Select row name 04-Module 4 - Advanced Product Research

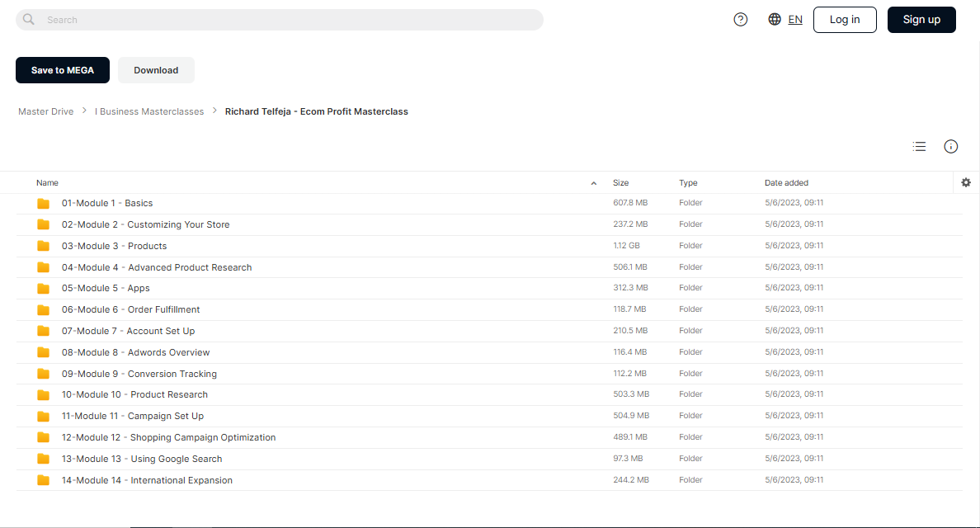tap(157, 266)
